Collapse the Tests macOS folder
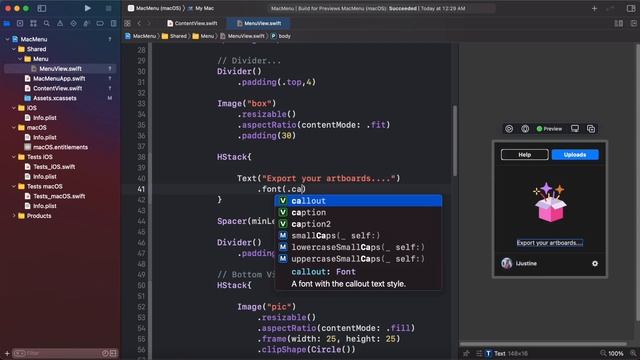This screenshot has width=640, height=360. [14, 186]
